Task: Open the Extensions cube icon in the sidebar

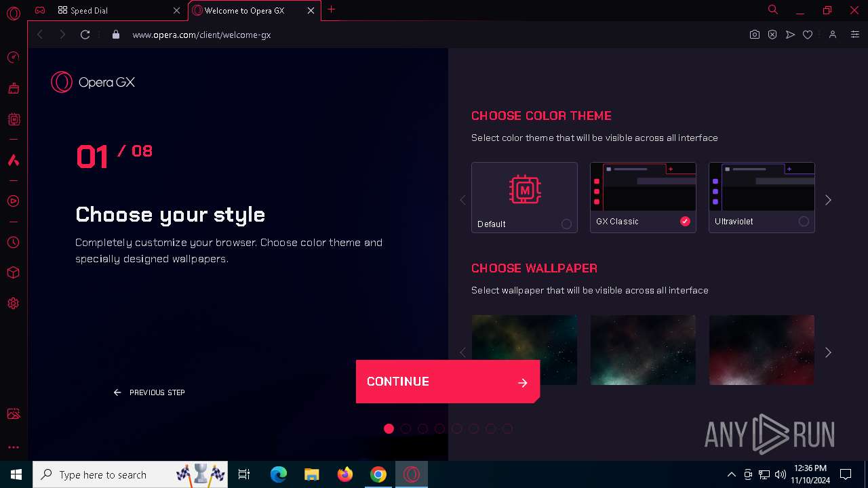Action: point(13,272)
